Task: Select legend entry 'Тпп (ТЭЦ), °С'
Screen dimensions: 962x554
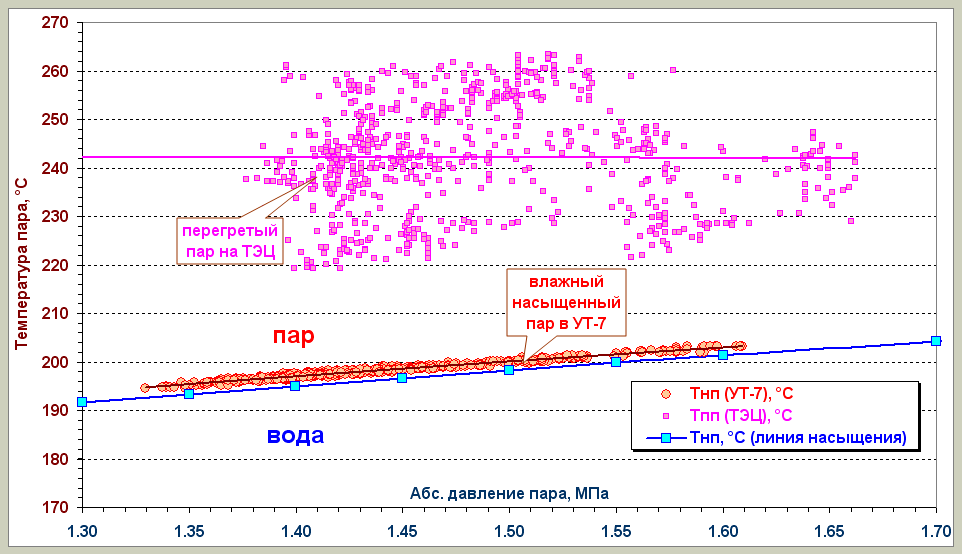Action: [x=732, y=416]
